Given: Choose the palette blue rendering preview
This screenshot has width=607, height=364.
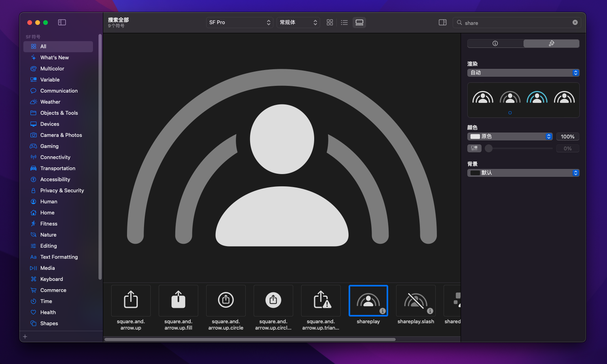Looking at the screenshot, I should 537,97.
